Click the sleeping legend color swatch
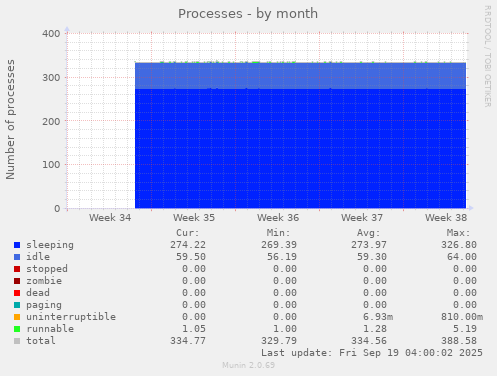 tap(17, 245)
